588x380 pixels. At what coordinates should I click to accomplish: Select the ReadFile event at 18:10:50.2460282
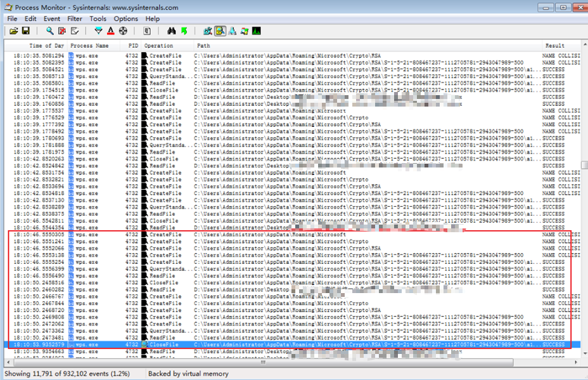[x=293, y=289]
